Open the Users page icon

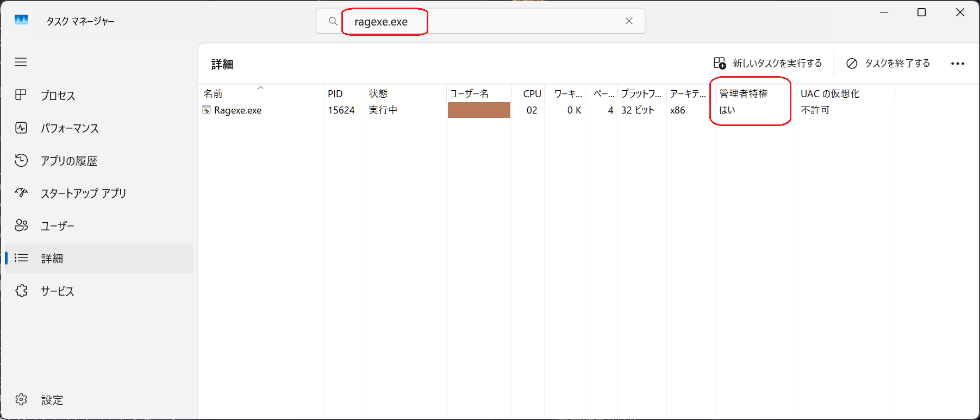[x=21, y=225]
